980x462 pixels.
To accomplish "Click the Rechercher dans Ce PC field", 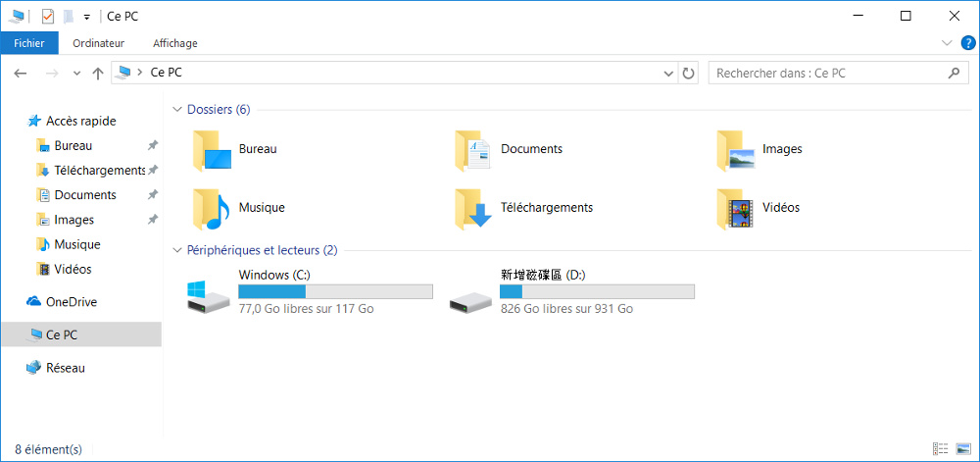I will point(828,74).
